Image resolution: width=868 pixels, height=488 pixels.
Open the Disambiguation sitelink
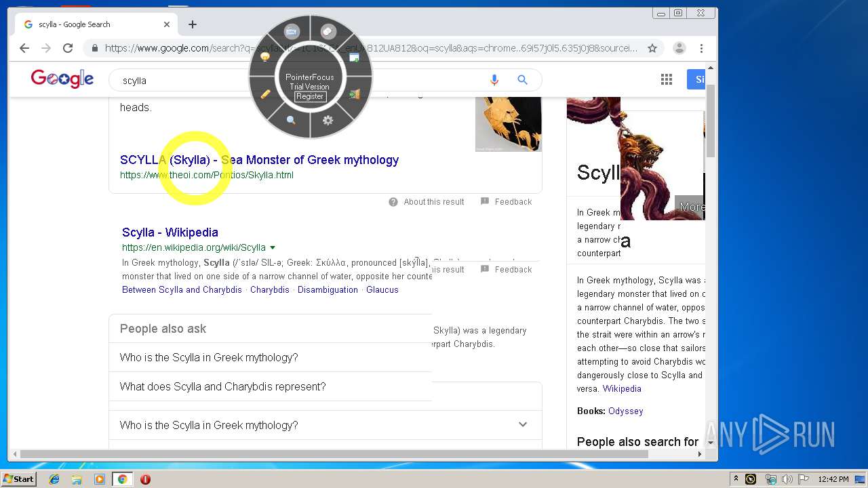pyautogui.click(x=328, y=289)
